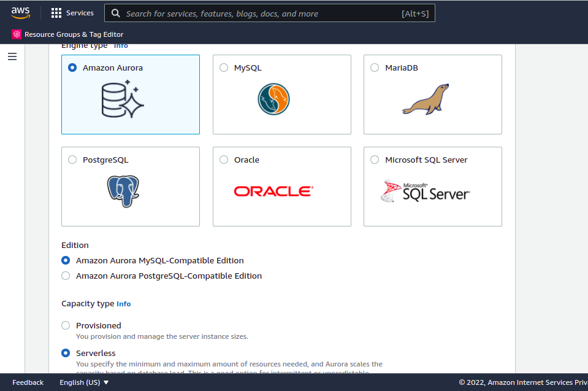Click the MariaDB seal logo

coord(426,99)
